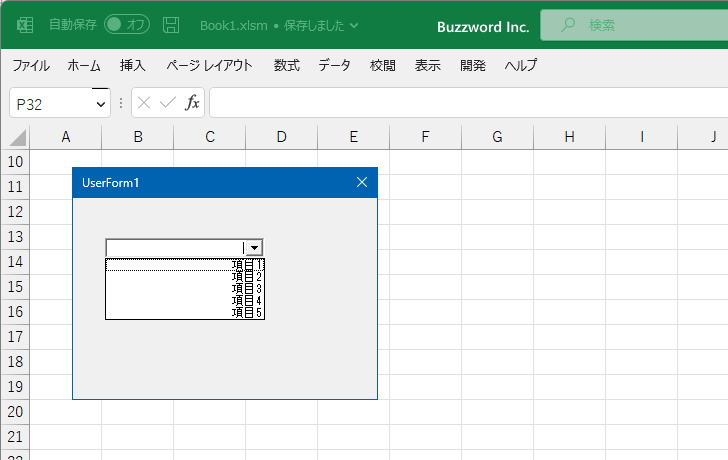
Task: Open the 挿入 tab
Action: (133, 65)
